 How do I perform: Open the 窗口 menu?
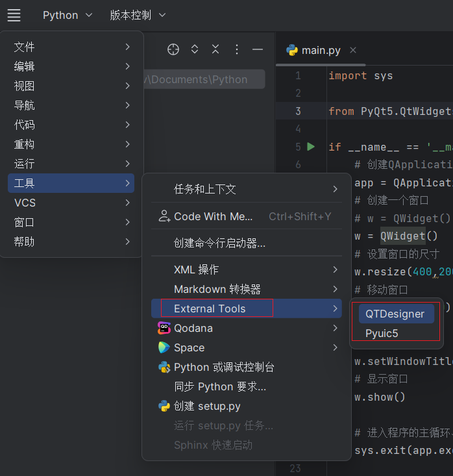(71, 222)
